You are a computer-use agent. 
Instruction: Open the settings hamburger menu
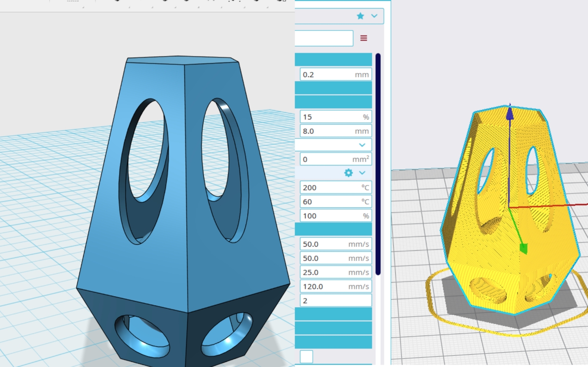[x=364, y=38]
